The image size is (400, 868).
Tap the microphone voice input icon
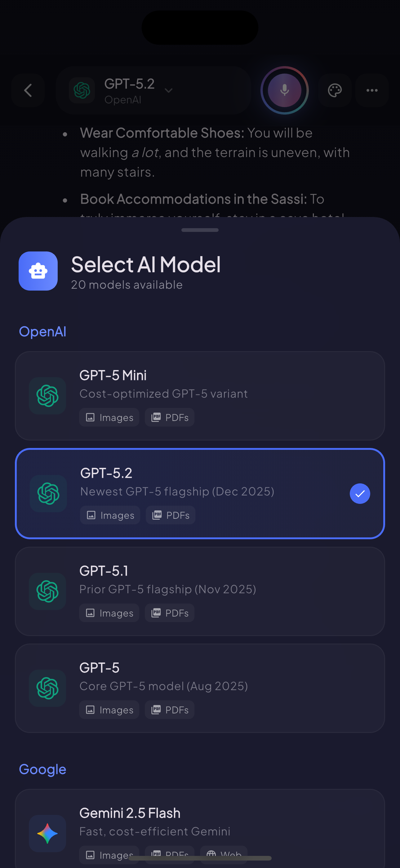(285, 90)
